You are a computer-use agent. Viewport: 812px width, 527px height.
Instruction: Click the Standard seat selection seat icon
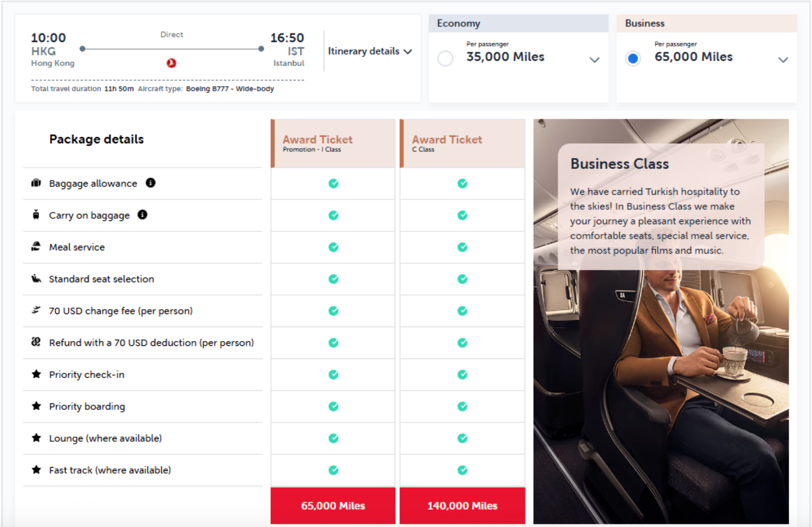pyautogui.click(x=36, y=278)
